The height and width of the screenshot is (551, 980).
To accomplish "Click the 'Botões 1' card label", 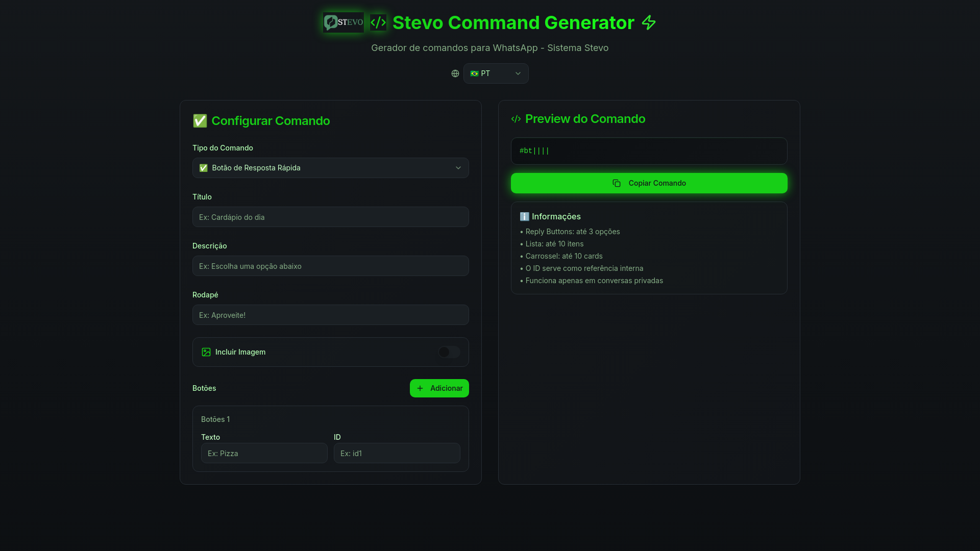I will pyautogui.click(x=215, y=419).
